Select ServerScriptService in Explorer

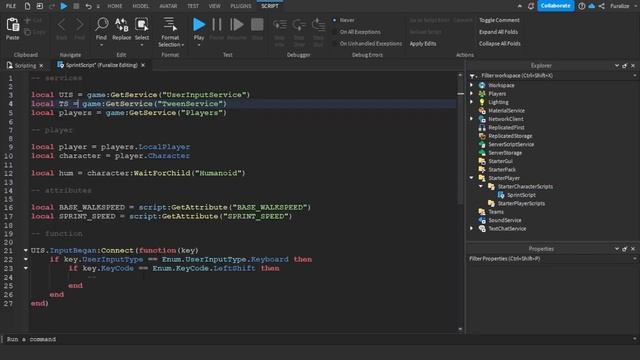click(511, 144)
